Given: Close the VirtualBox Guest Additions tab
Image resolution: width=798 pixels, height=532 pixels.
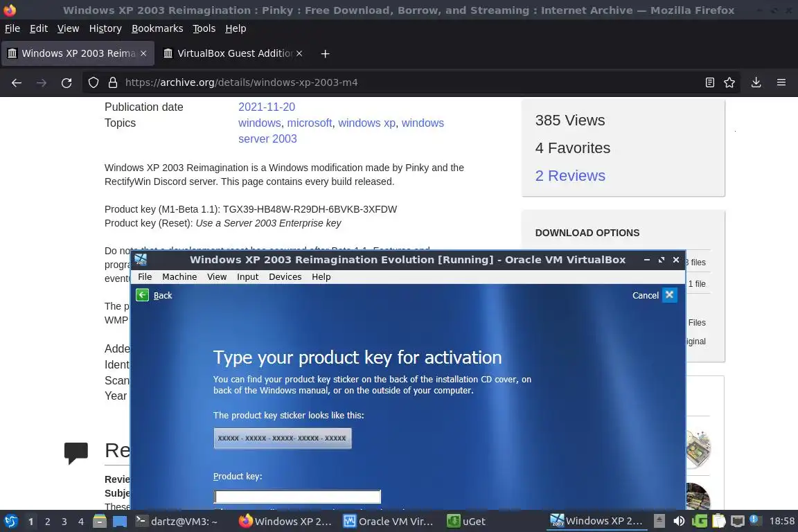Looking at the screenshot, I should coord(299,53).
